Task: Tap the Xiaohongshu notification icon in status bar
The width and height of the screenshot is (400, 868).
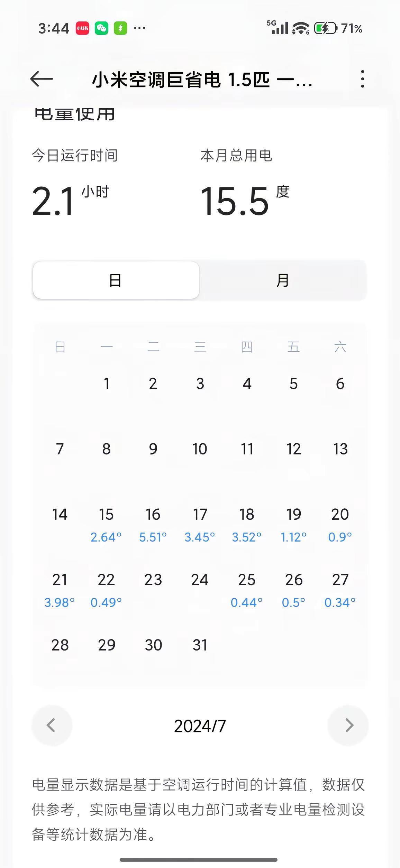Action: point(82,28)
